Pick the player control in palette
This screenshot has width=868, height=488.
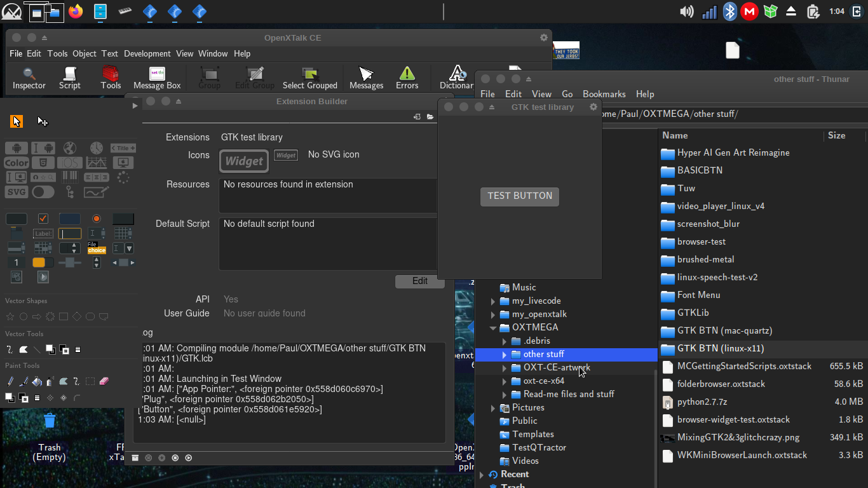click(43, 277)
